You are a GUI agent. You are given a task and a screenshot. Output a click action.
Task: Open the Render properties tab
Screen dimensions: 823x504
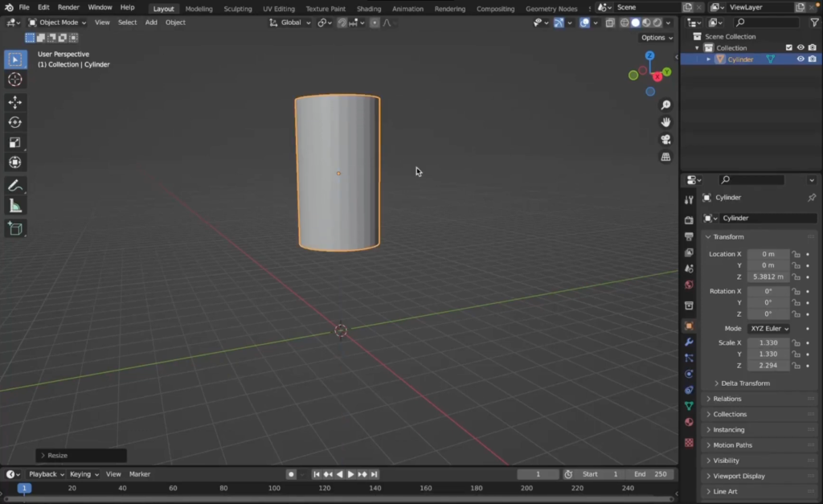point(689,220)
